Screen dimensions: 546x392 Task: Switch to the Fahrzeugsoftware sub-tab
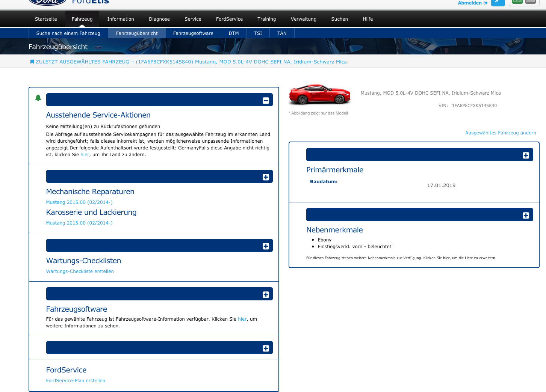[193, 33]
